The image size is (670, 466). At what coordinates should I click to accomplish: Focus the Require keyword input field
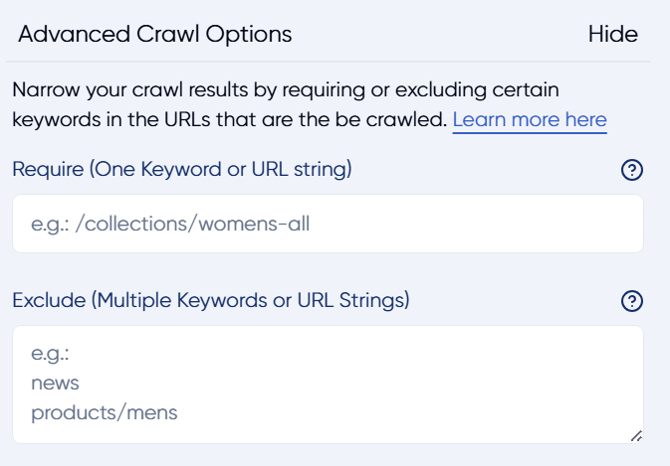point(328,224)
